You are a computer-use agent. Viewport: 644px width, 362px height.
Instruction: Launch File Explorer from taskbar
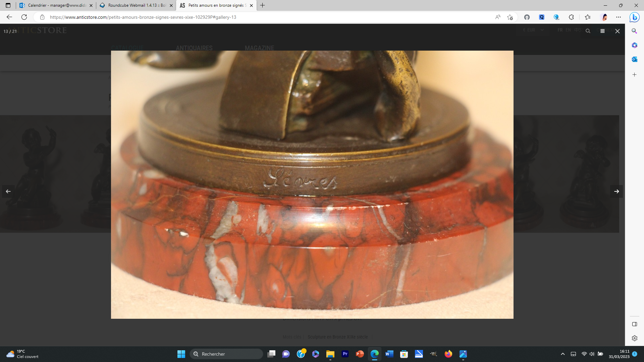330,354
